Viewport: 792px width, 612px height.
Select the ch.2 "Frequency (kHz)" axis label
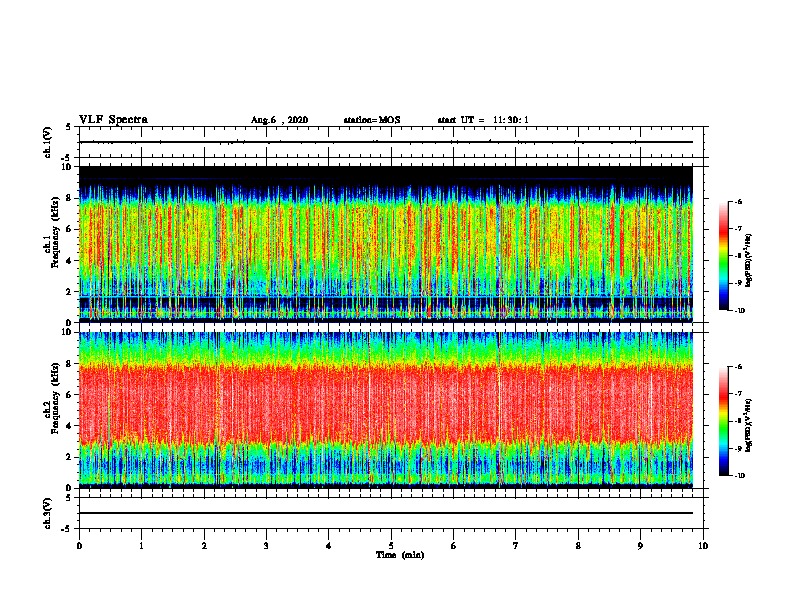55,398
